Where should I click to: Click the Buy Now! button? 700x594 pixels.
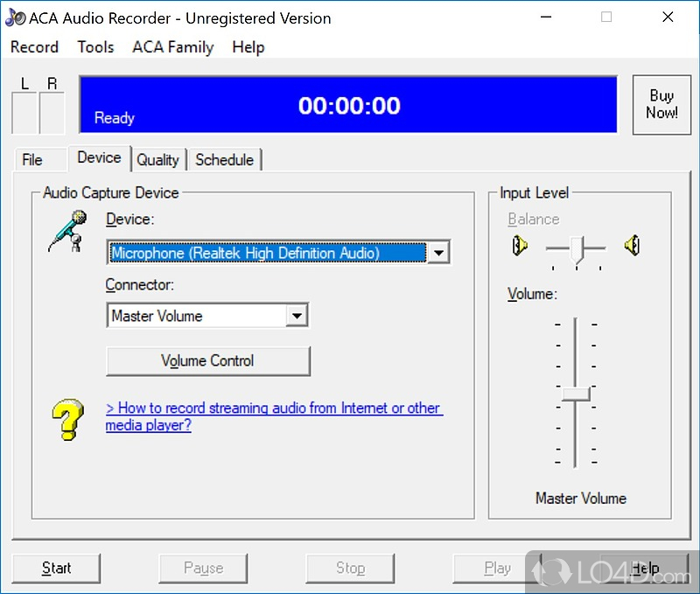coord(661,104)
